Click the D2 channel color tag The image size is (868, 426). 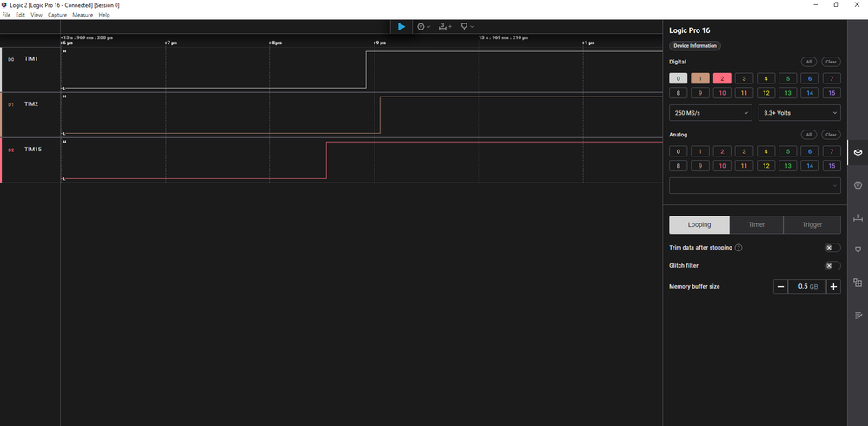coord(11,150)
